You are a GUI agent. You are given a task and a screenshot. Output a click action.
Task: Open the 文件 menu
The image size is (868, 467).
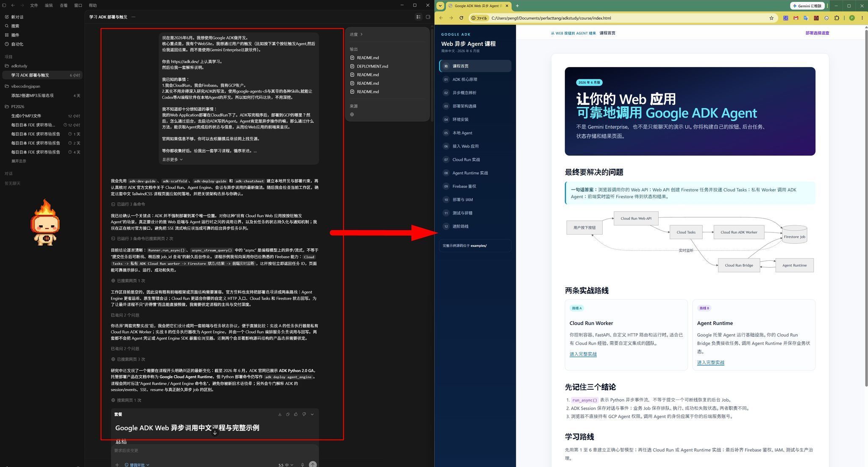[x=34, y=6]
